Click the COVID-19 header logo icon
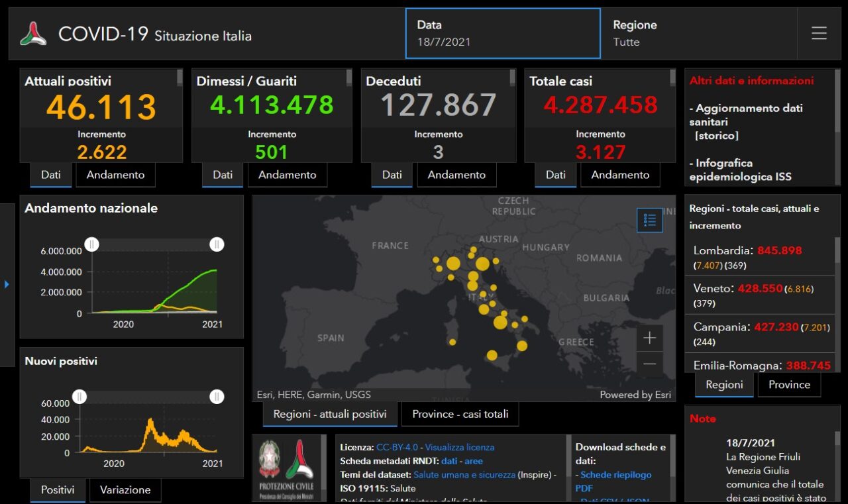The height and width of the screenshot is (504, 848). click(33, 34)
